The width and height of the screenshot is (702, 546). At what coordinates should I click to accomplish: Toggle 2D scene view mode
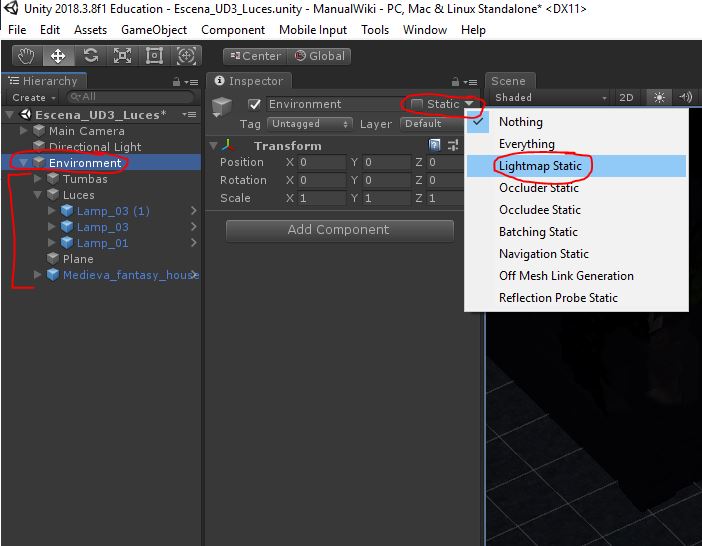point(626,97)
